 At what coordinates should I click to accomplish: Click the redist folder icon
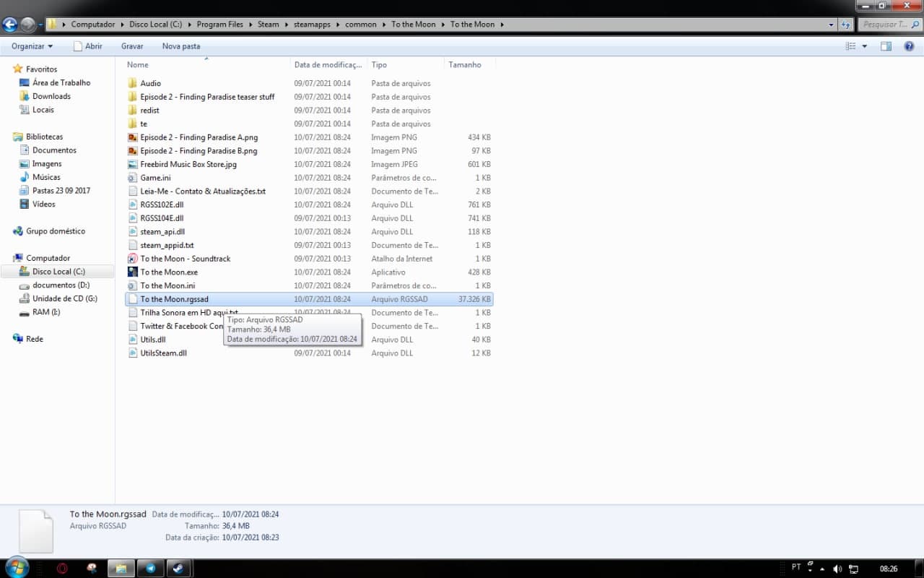(x=132, y=110)
